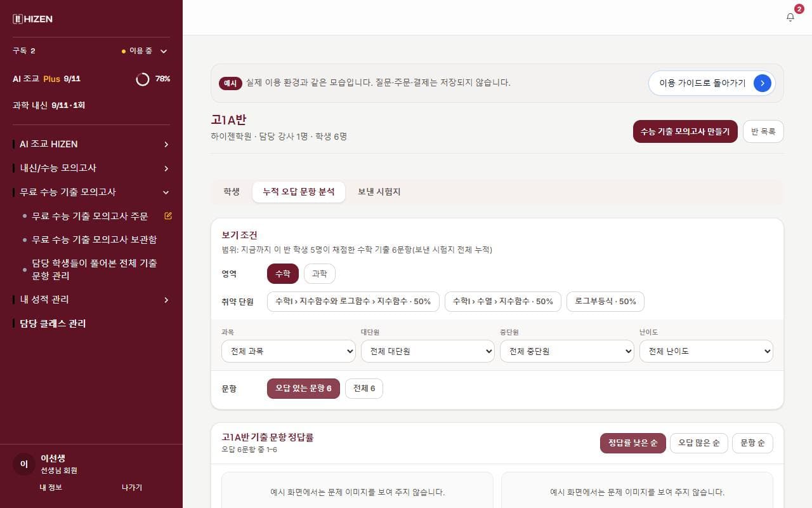The width and height of the screenshot is (812, 508).
Task: Switch to the 누적 오답 문항 분석 tab
Action: click(299, 192)
